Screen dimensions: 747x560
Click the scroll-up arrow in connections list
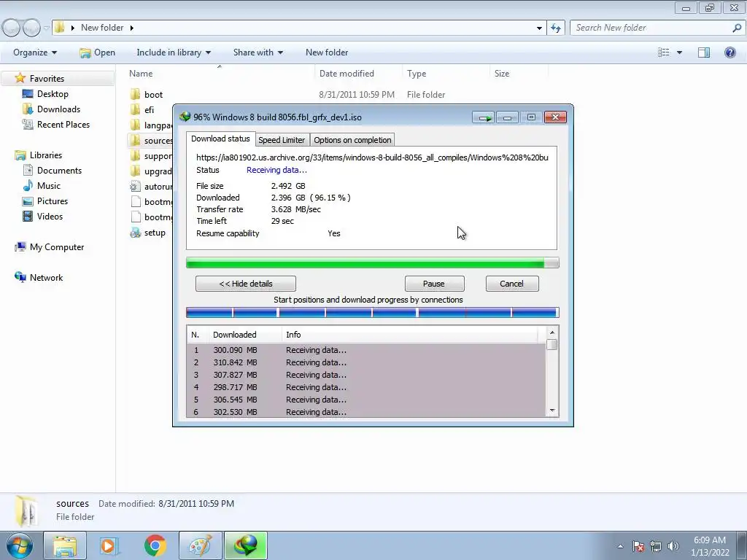click(552, 332)
